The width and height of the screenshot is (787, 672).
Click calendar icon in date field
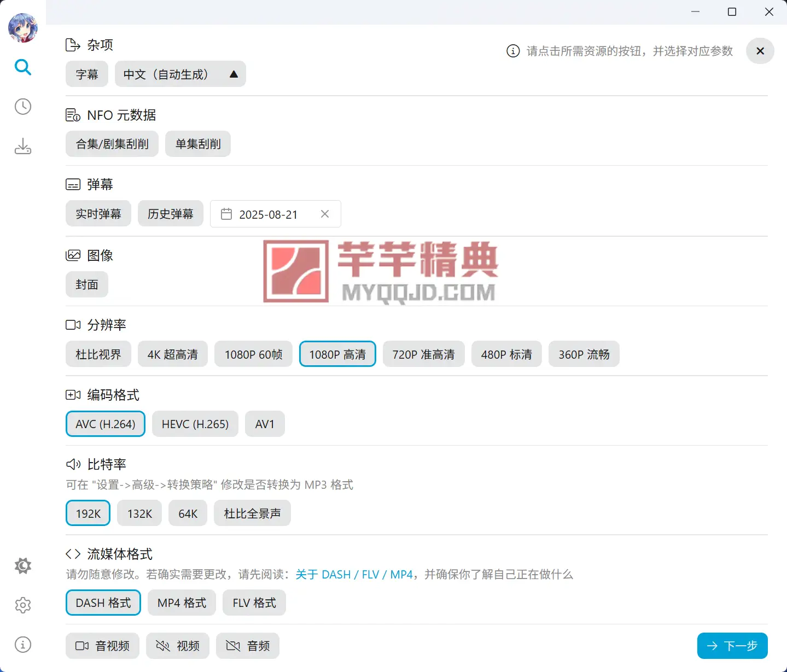[226, 214]
